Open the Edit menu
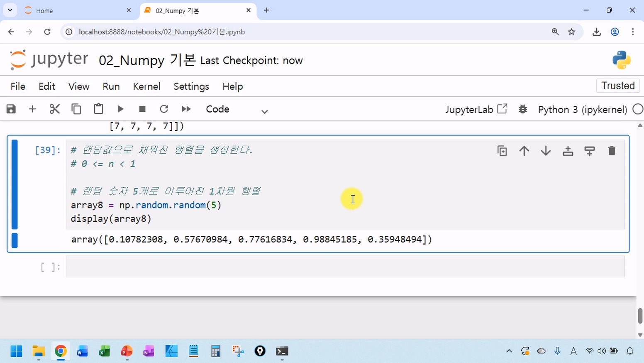644x363 pixels. [x=47, y=86]
